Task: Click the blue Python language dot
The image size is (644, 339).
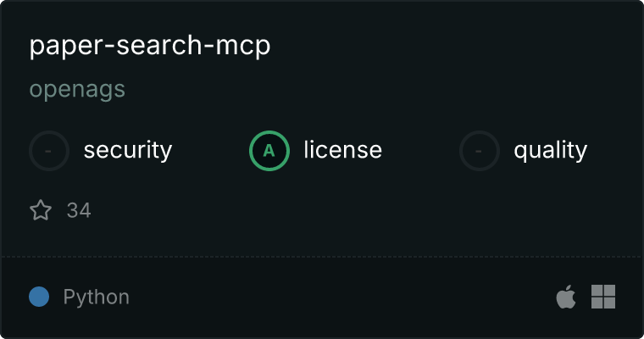Action: click(39, 297)
